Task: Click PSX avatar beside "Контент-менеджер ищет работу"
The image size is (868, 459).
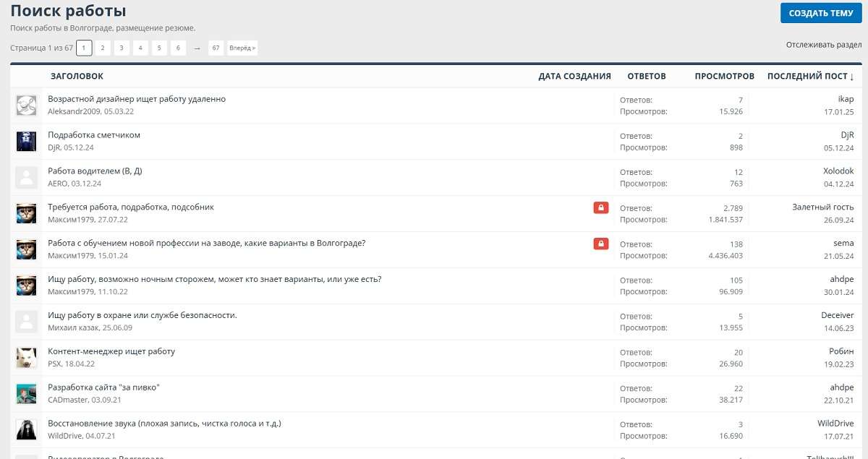Action: [x=27, y=358]
